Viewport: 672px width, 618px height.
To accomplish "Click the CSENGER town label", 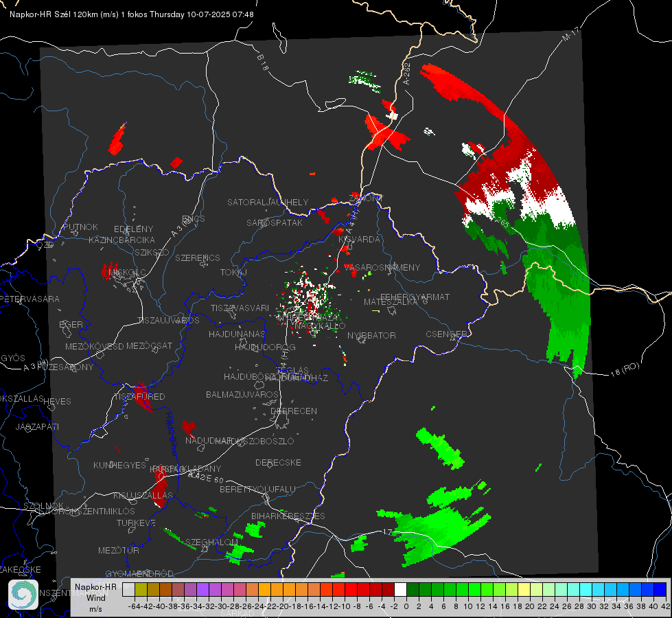I will click(x=446, y=334).
